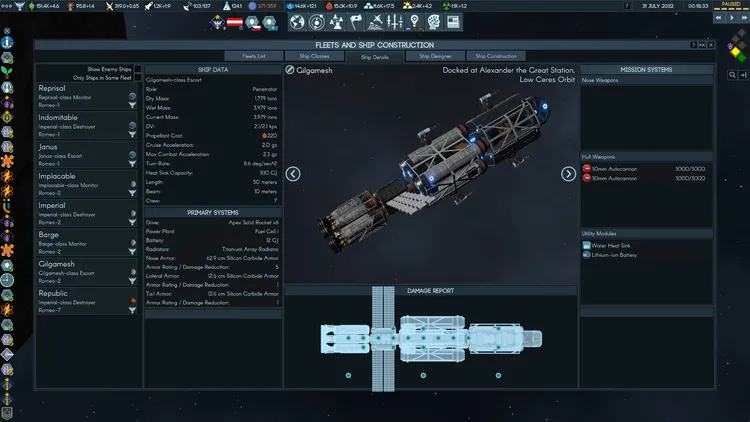Click Barge row fleet chevron icon

(x=132, y=251)
